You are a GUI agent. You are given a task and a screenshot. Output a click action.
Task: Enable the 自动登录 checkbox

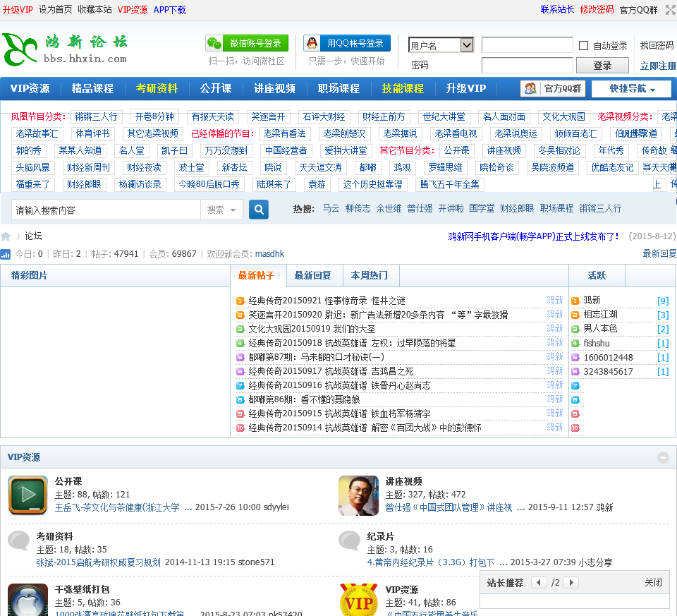coord(583,46)
